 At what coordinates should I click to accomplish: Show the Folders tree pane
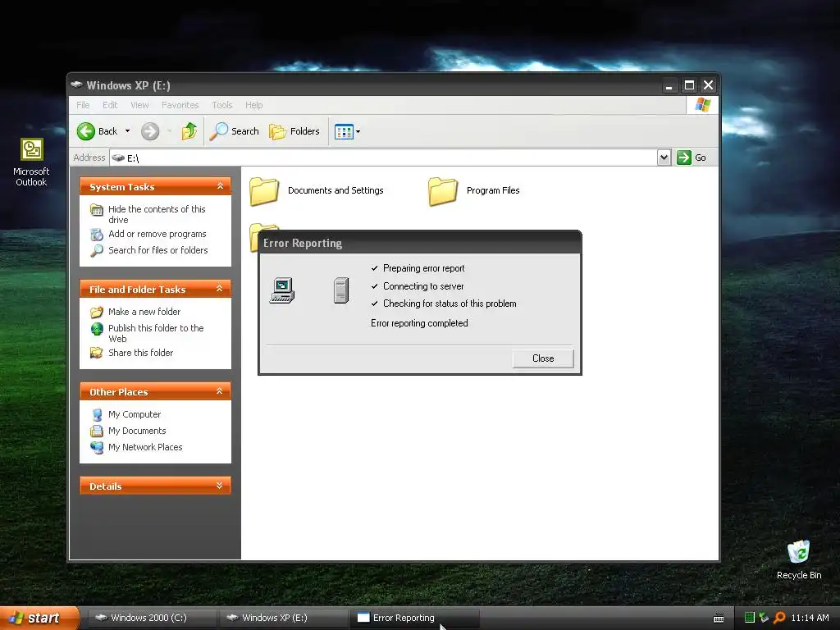tap(294, 131)
